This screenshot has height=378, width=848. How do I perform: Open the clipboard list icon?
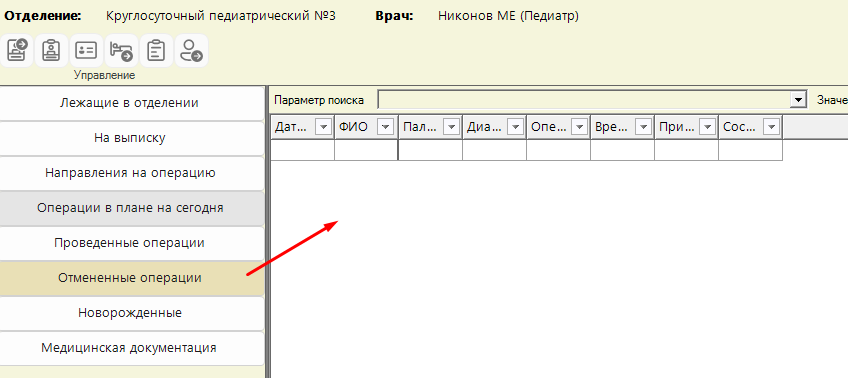[x=156, y=50]
